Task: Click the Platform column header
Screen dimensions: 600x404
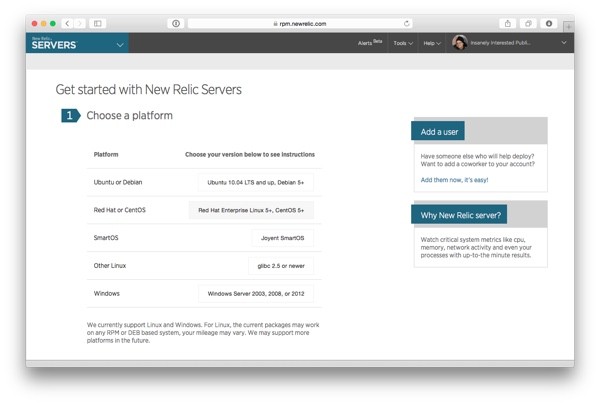Action: tap(106, 154)
